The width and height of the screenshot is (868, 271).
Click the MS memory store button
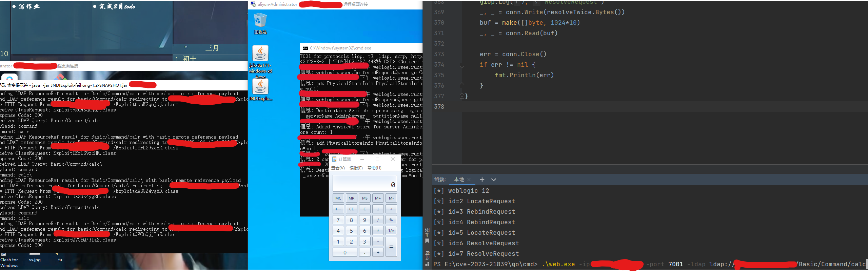[x=364, y=198]
